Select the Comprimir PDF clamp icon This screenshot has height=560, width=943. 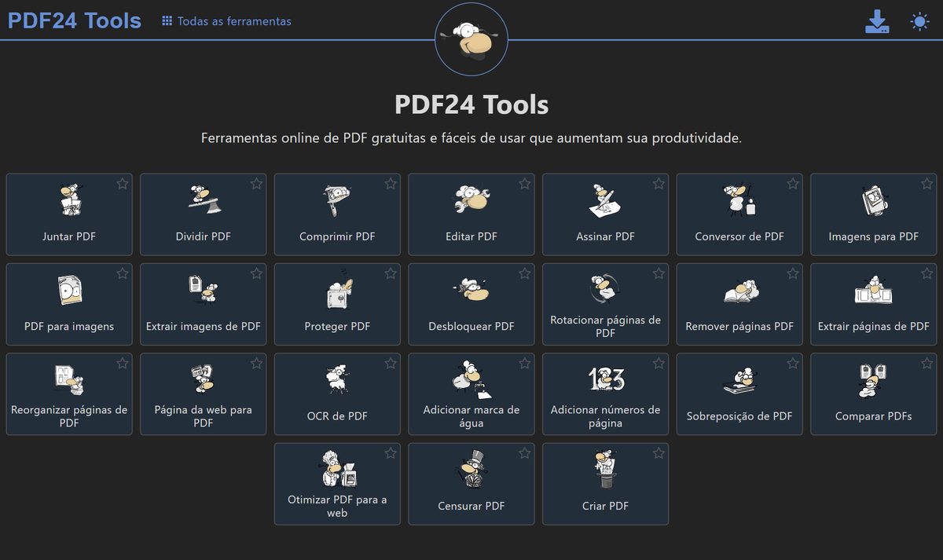337,200
